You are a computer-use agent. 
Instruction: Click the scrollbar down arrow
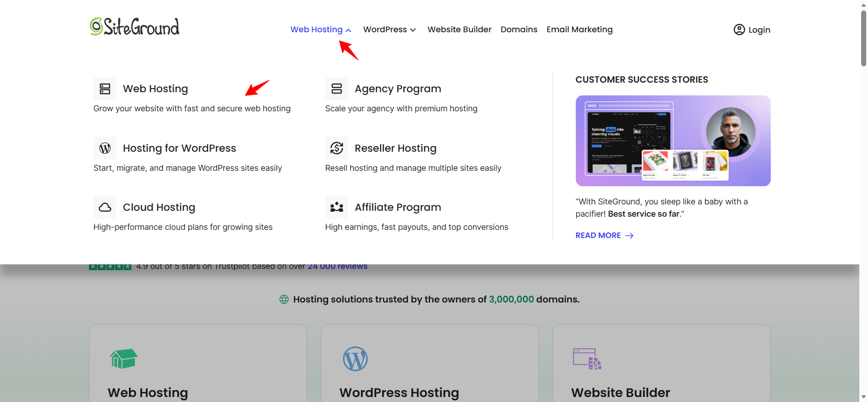click(863, 397)
